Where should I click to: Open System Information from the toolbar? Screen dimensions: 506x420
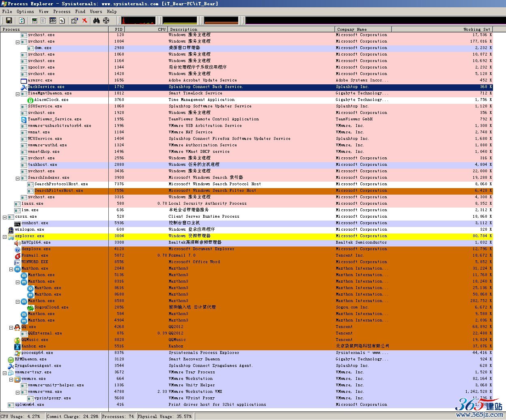pyautogui.click(x=34, y=20)
